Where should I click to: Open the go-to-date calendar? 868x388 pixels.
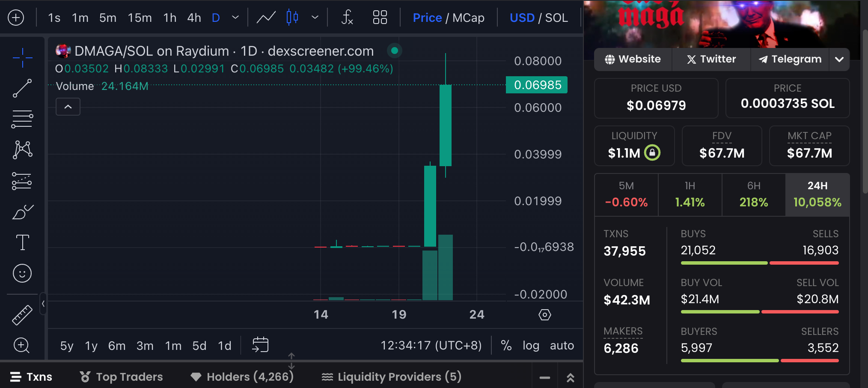(260, 345)
